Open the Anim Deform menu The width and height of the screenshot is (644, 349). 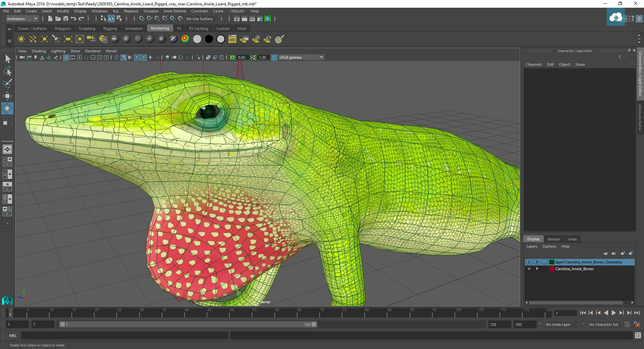point(175,11)
